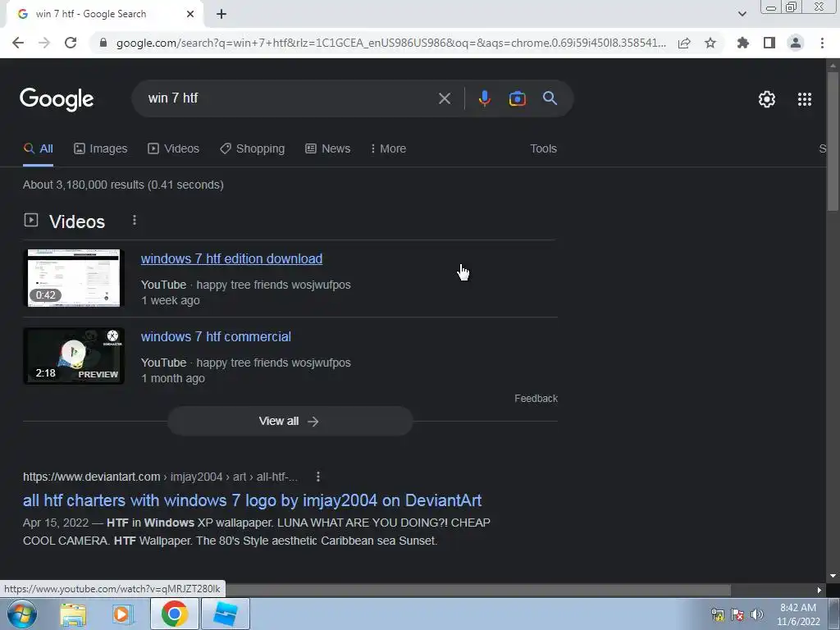This screenshot has height=630, width=840.
Task: Bookmark this page with the star
Action: (x=710, y=43)
